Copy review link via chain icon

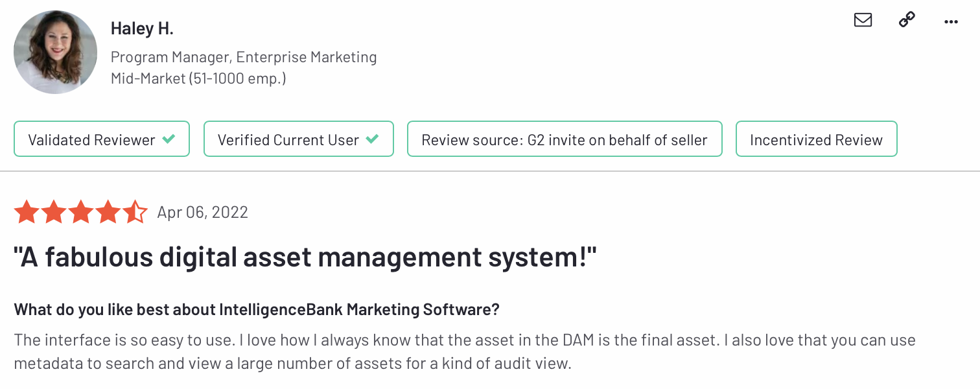pos(907,20)
